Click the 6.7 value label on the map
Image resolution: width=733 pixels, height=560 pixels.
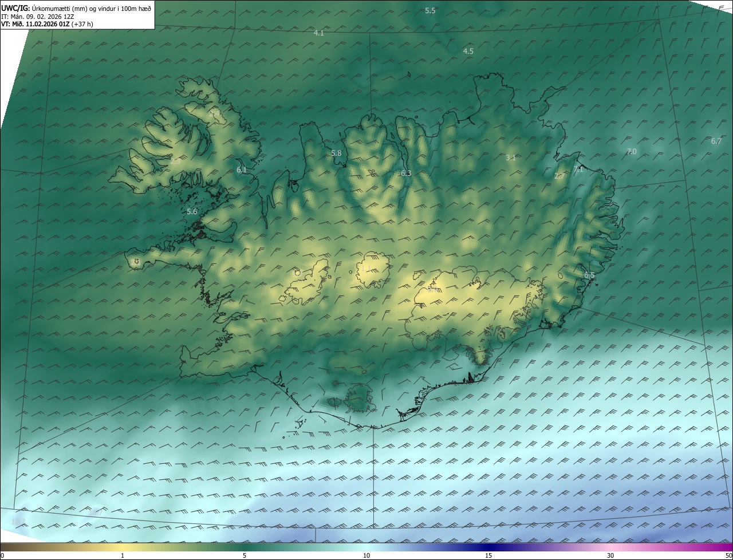(x=716, y=141)
